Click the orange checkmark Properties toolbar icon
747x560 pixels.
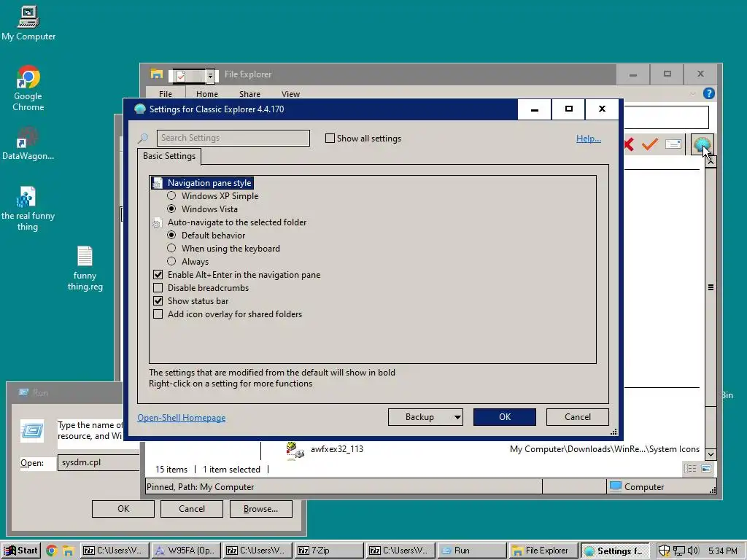pyautogui.click(x=650, y=144)
